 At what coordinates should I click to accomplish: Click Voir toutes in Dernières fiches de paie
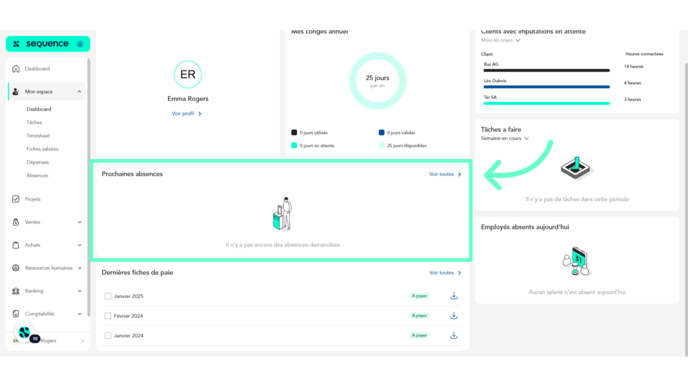pyautogui.click(x=441, y=273)
